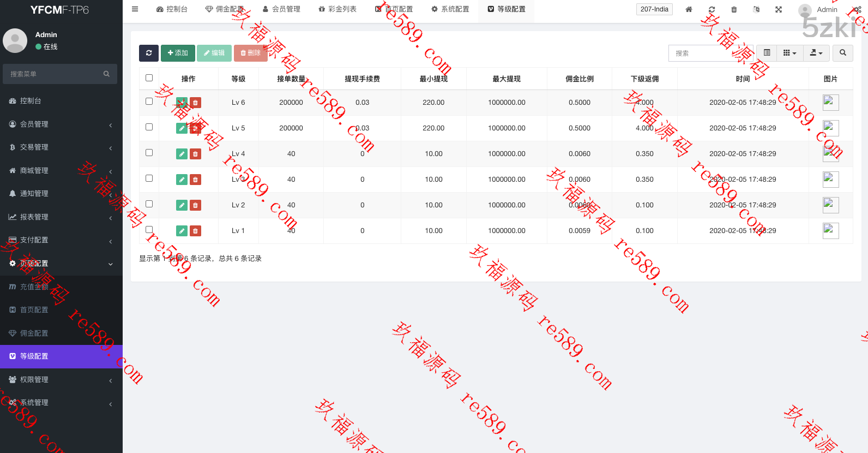Click the green 添加 button
This screenshot has height=453, width=868.
178,53
